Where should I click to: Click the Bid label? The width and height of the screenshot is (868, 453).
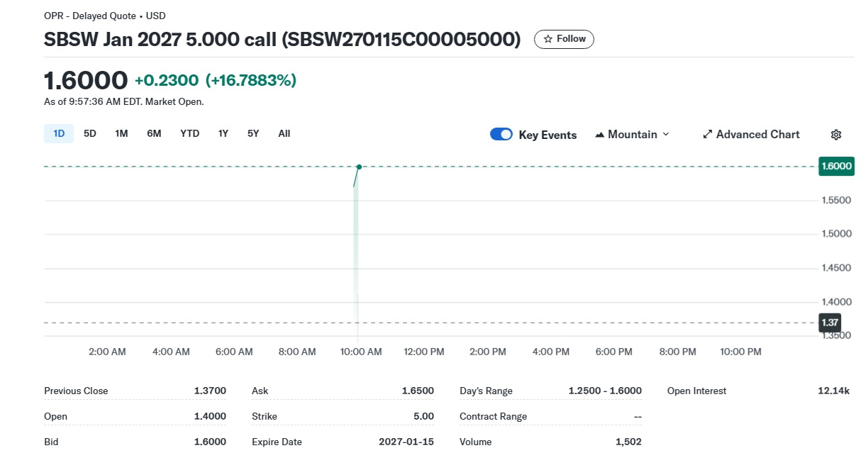point(51,442)
